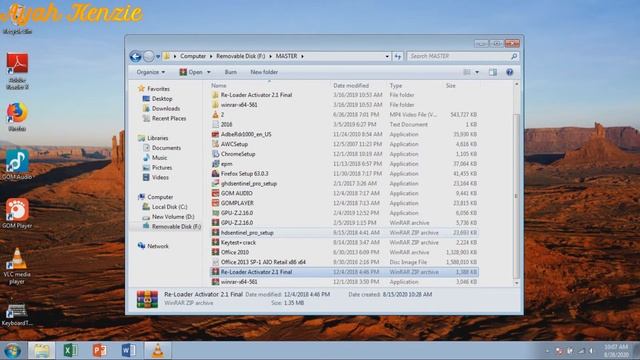Select the GOM AUDIO installer file
640x360 pixels.
pos(344,193)
